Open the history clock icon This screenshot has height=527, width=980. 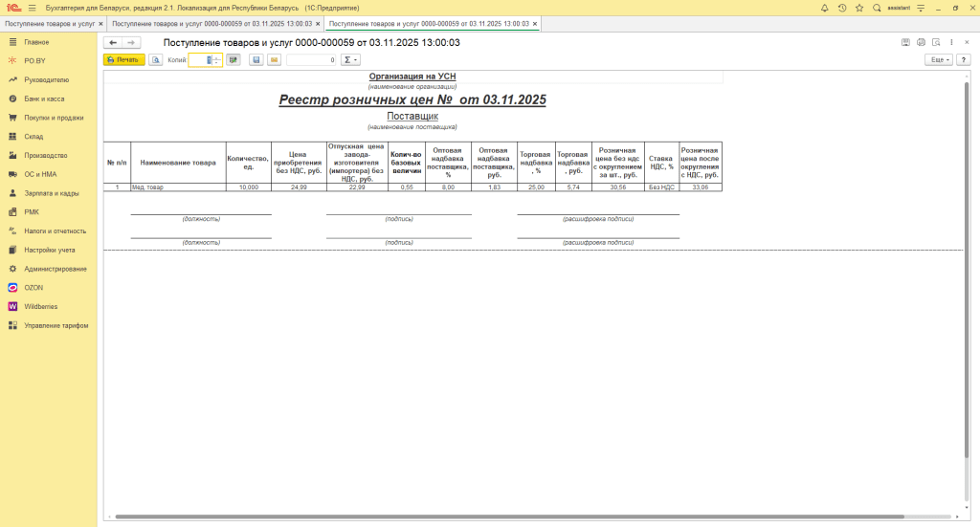(842, 8)
